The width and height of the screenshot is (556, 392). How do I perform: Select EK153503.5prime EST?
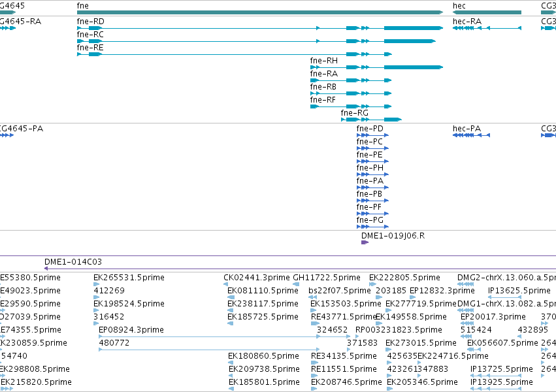pyautogui.click(x=314, y=310)
